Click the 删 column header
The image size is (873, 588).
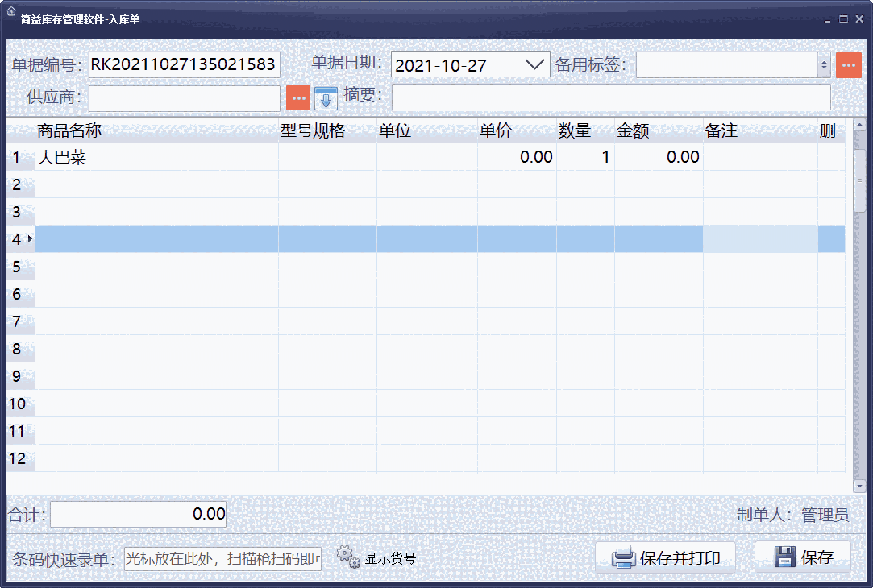point(831,130)
